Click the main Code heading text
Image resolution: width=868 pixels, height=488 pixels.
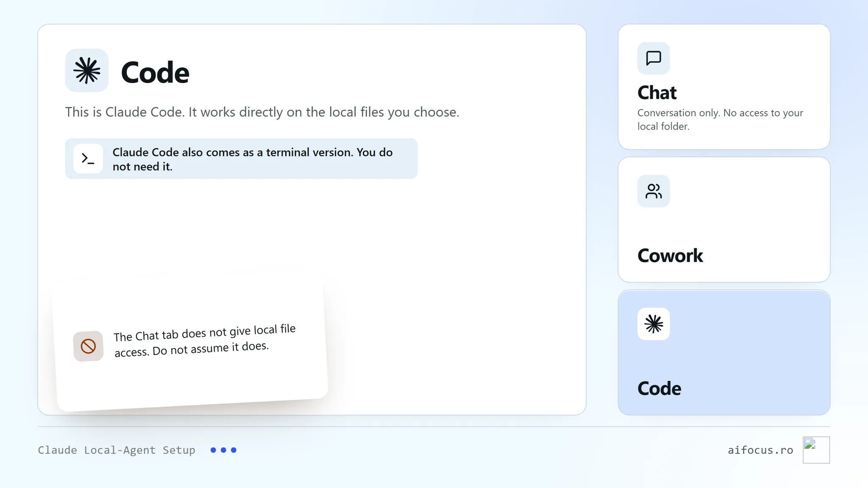click(x=155, y=72)
